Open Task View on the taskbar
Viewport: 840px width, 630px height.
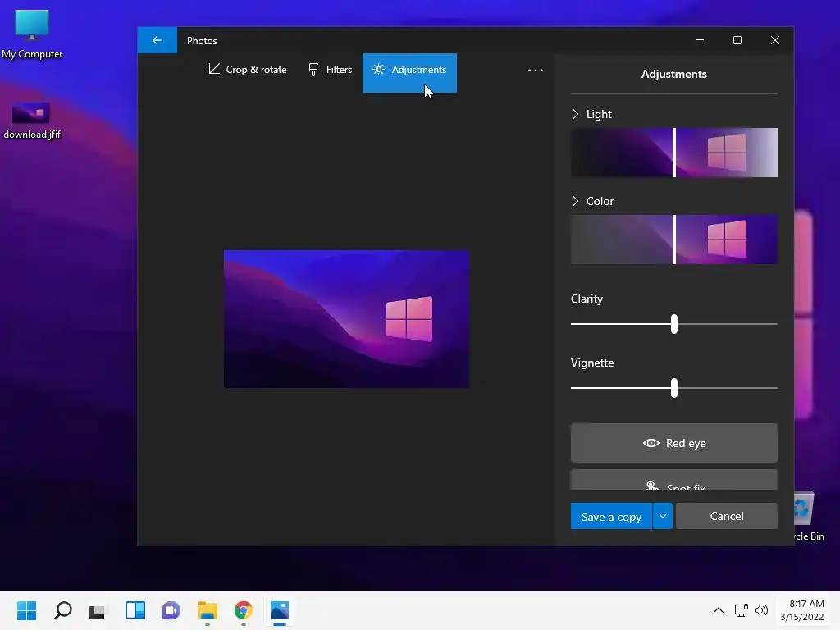click(98, 610)
